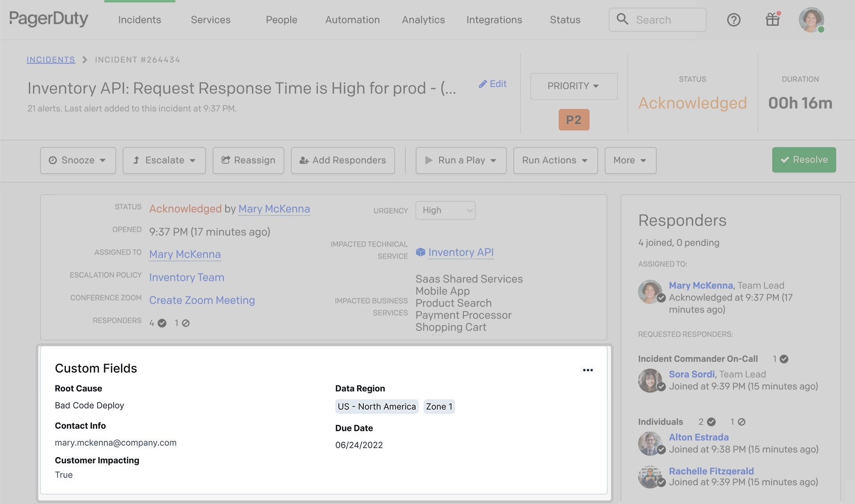
Task: Open the Status nav tab
Action: (565, 20)
